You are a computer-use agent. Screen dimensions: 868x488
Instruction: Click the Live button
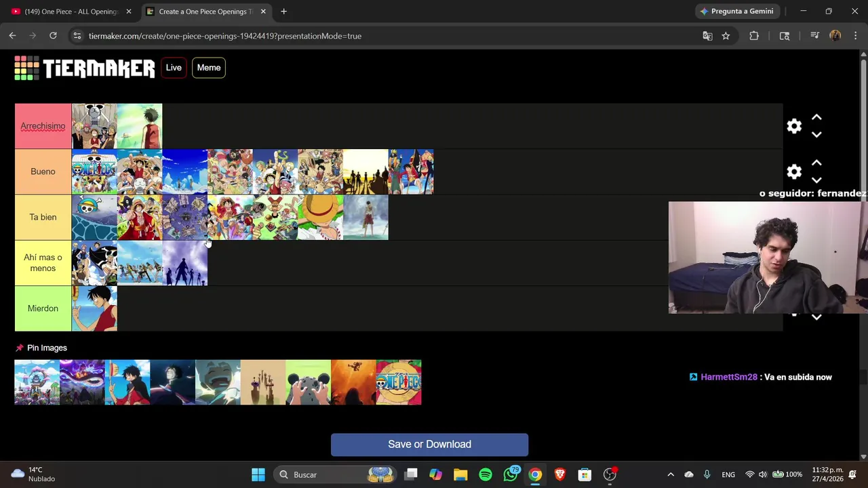click(x=174, y=68)
